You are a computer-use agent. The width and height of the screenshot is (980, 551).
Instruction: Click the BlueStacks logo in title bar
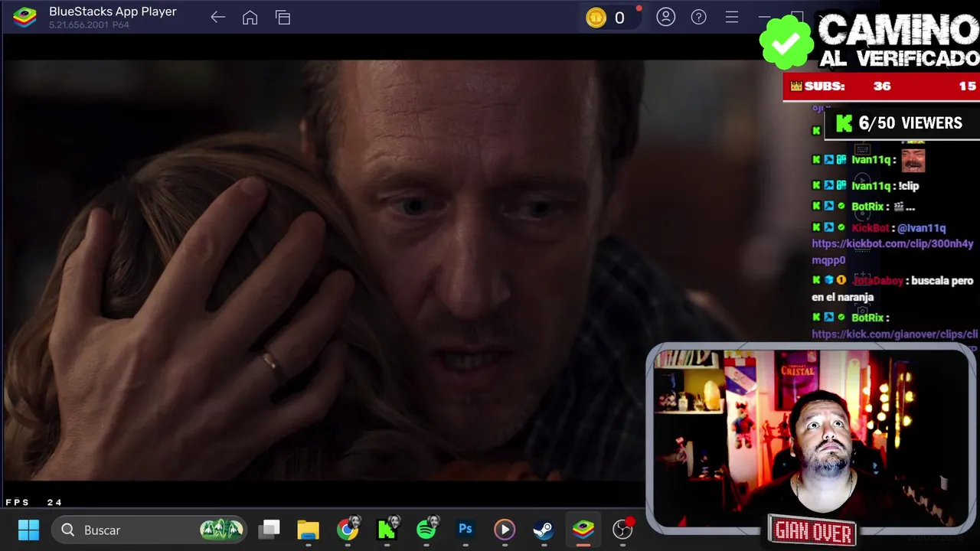[24, 17]
